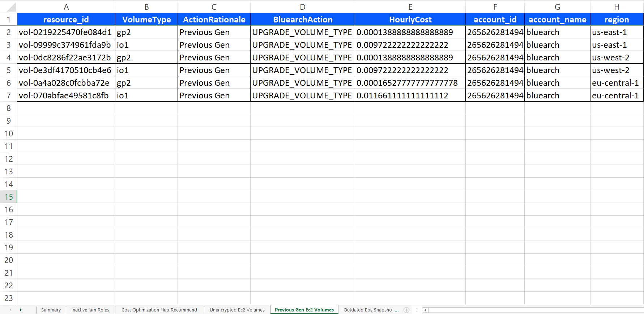Switch to Inactive Iam Roles tab
The image size is (644, 314).
tap(90, 310)
